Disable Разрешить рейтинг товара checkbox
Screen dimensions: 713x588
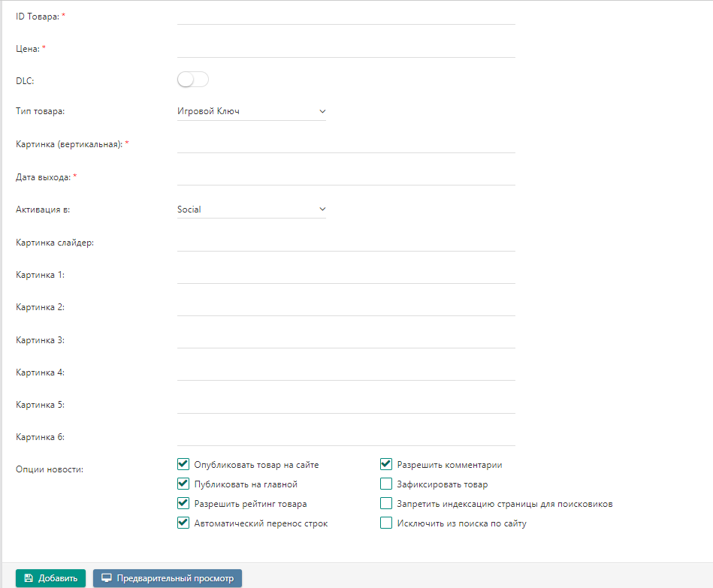click(183, 504)
